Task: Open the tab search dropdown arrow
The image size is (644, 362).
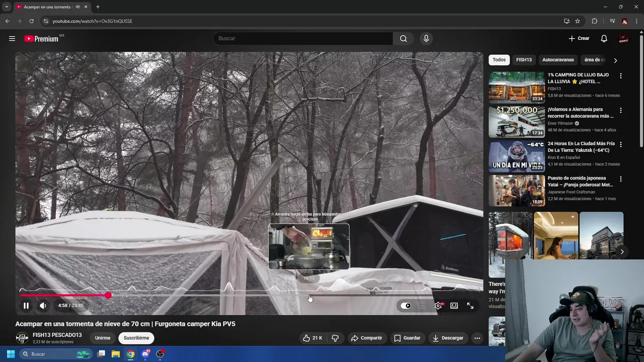Action: (x=7, y=7)
